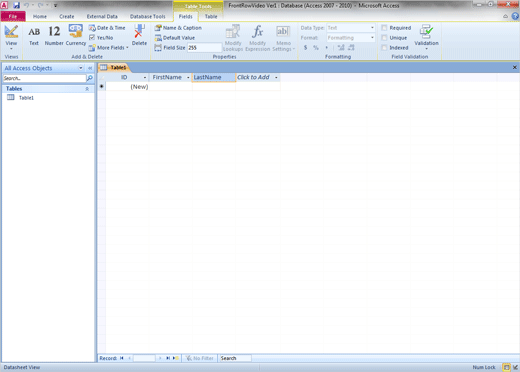Click the navigation pane Search box
This screenshot has width=520, height=372.
[x=44, y=78]
